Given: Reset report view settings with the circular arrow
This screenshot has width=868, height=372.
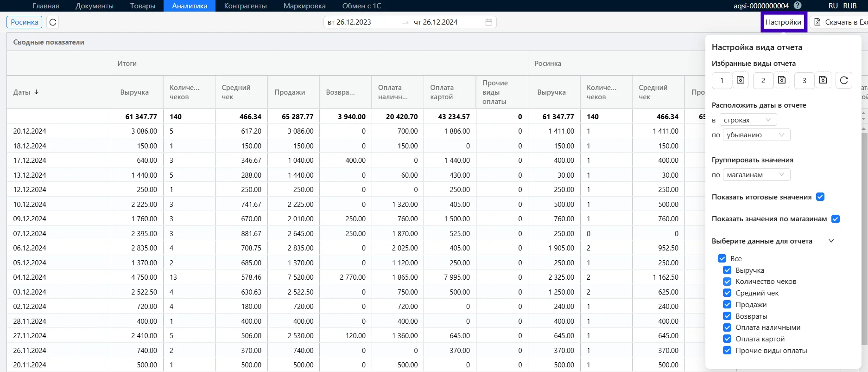Looking at the screenshot, I should click(844, 80).
